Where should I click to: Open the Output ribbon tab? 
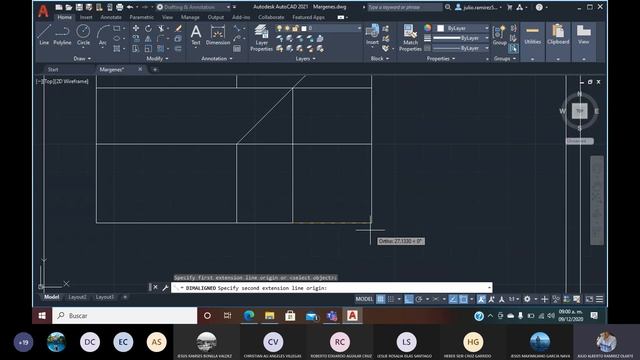216,17
